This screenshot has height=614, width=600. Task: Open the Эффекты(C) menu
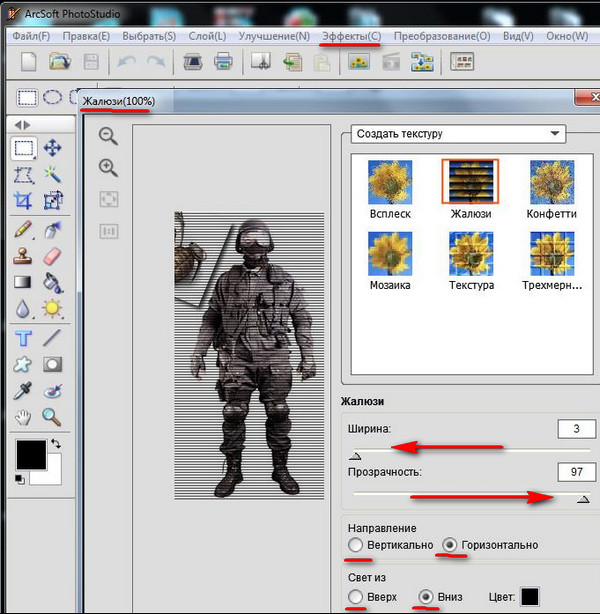point(351,36)
